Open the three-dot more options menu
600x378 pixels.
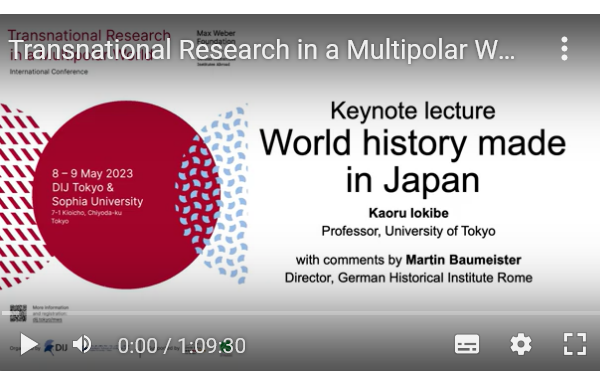(564, 49)
